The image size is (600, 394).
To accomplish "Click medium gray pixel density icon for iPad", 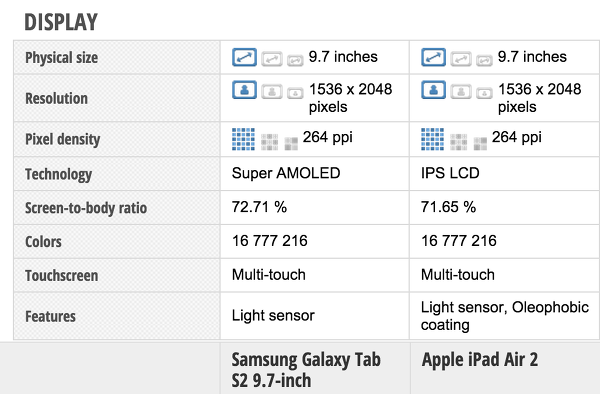I will pos(458,142).
